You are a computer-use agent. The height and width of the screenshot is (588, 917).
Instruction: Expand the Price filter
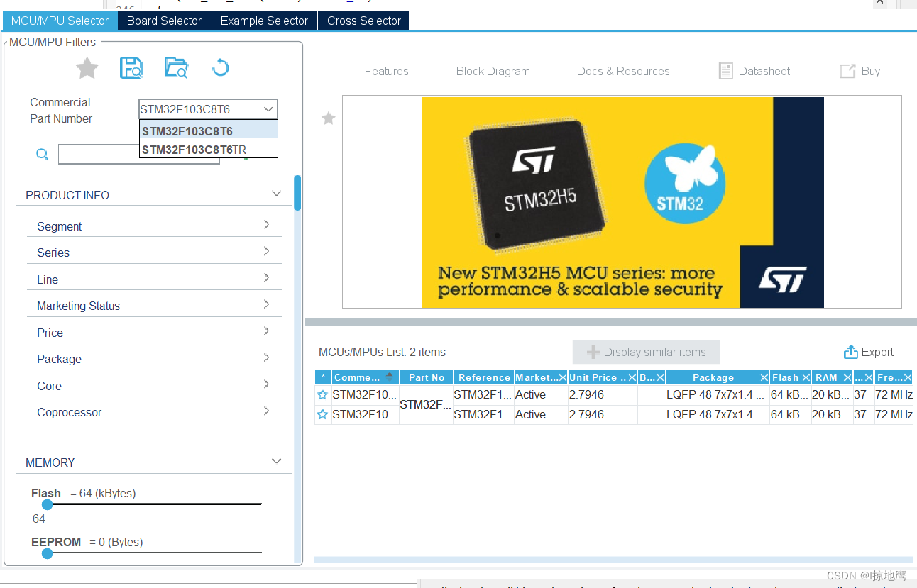266,331
